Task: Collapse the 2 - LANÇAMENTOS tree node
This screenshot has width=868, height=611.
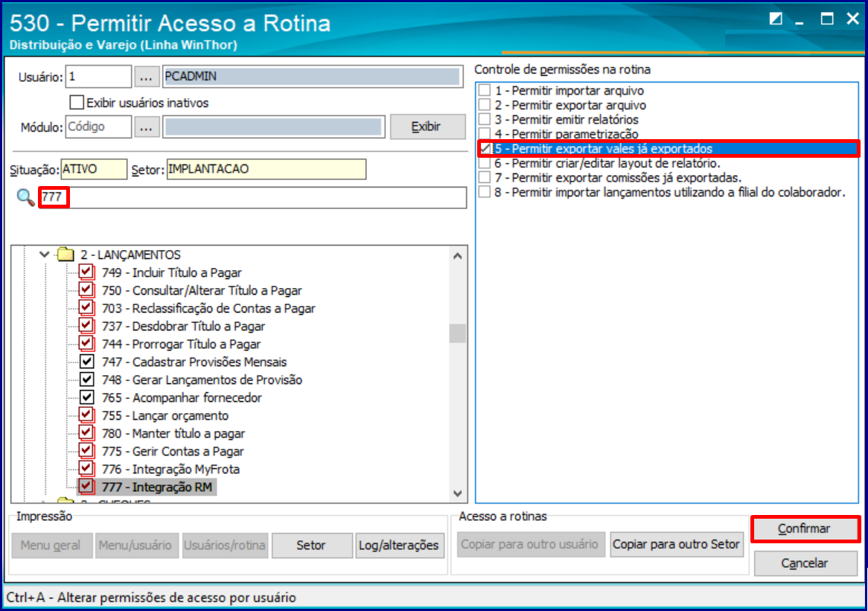Action: [x=44, y=255]
